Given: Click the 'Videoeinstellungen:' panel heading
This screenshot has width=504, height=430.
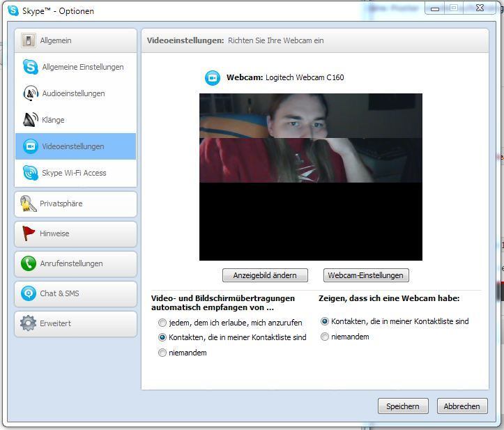Looking at the screenshot, I should (185, 40).
